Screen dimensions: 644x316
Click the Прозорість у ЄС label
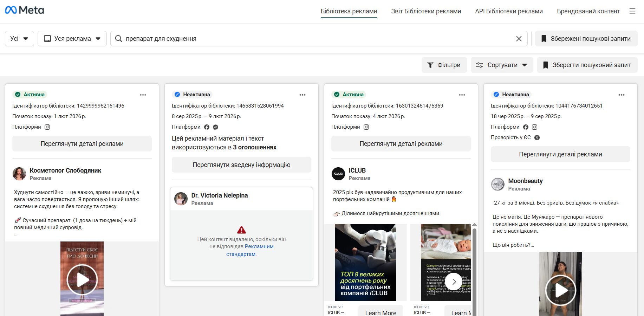(x=511, y=137)
